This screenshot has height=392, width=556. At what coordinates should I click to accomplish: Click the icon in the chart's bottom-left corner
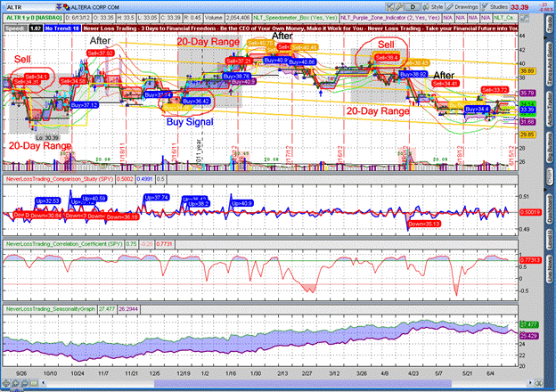(x=8, y=385)
